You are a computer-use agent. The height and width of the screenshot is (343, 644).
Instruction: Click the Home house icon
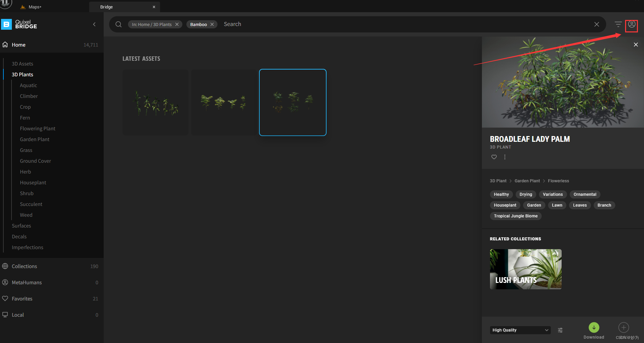point(5,45)
